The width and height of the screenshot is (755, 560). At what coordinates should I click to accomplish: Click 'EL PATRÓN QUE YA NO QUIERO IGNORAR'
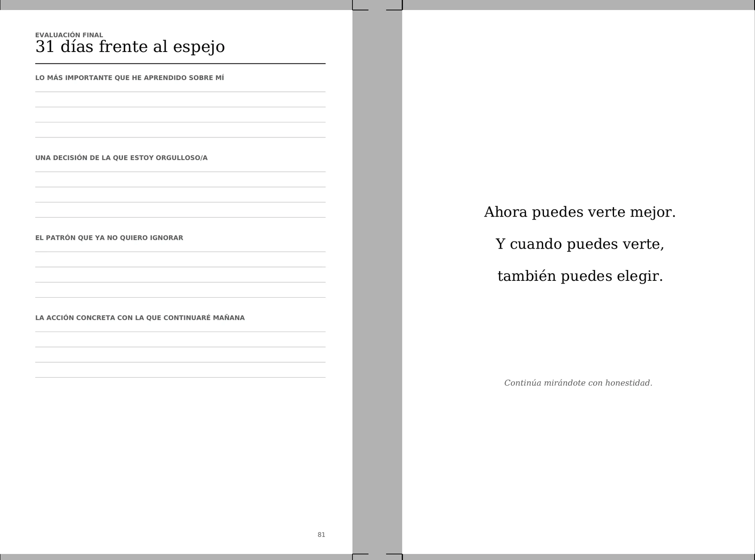tap(109, 238)
